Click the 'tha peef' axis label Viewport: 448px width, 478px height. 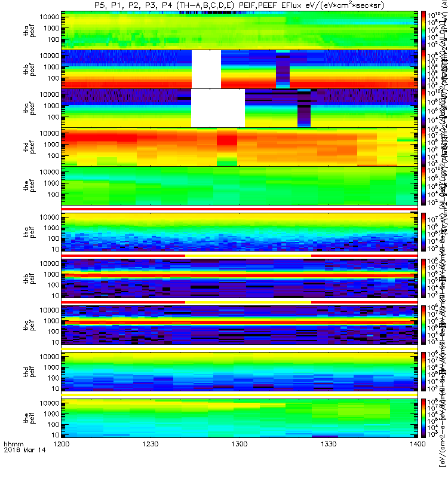pyautogui.click(x=29, y=31)
